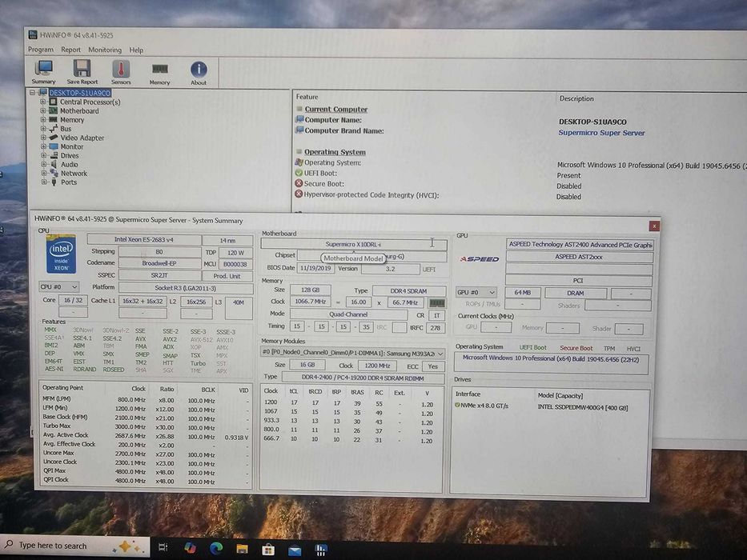Click the Turbo Max operating point row
Viewport: 747px width, 560px height.
click(145, 426)
